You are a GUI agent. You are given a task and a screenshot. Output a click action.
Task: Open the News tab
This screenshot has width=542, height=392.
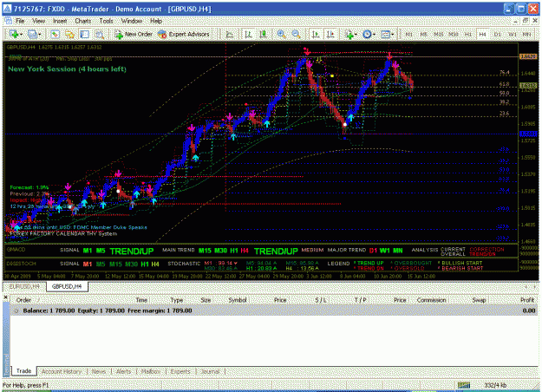pyautogui.click(x=99, y=371)
